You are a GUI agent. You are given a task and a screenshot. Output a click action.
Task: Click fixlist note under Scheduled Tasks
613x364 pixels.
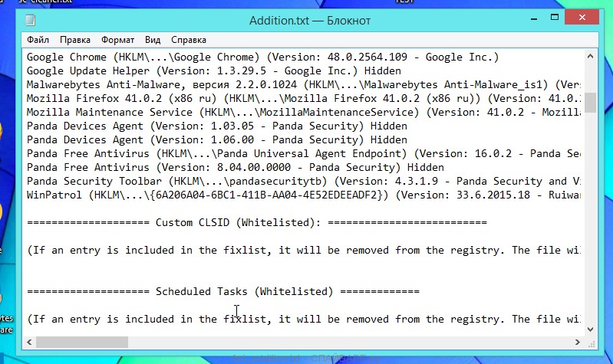[303, 319]
